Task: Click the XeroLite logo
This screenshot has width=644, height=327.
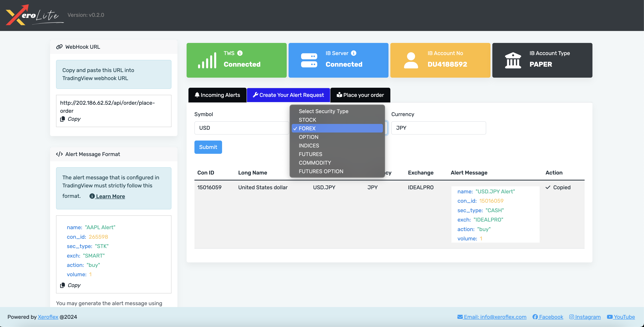Action: 35,15
